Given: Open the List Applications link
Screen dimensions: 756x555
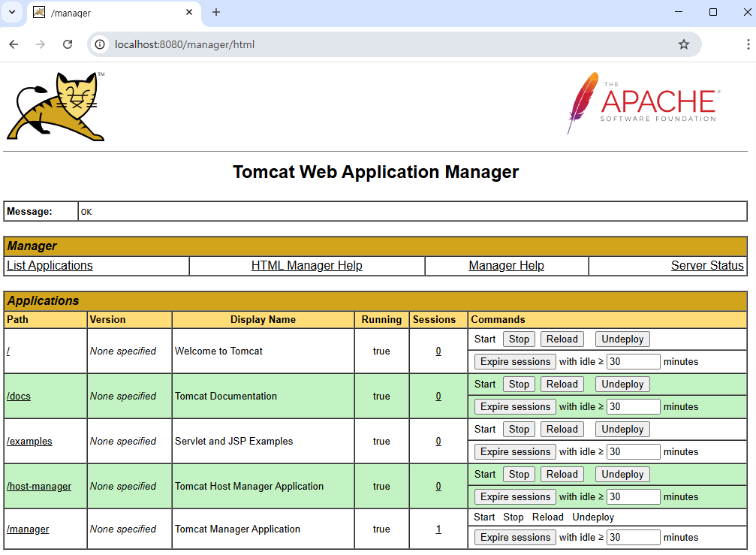Looking at the screenshot, I should coord(50,266).
